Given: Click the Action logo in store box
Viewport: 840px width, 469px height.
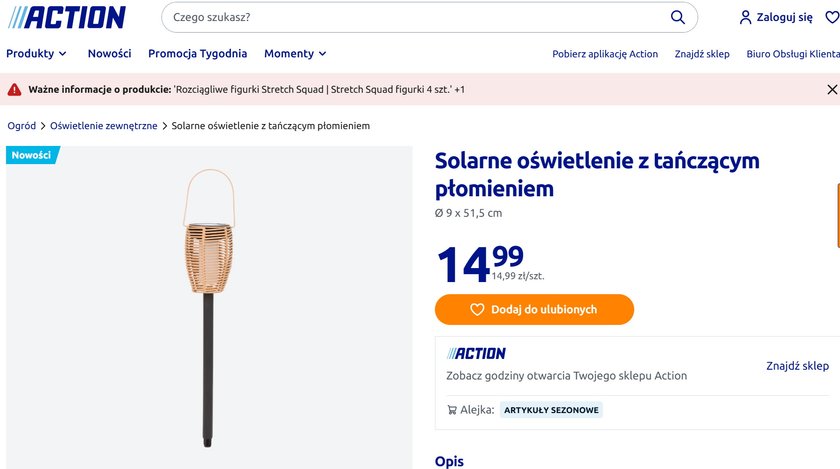Looking at the screenshot, I should (x=476, y=353).
